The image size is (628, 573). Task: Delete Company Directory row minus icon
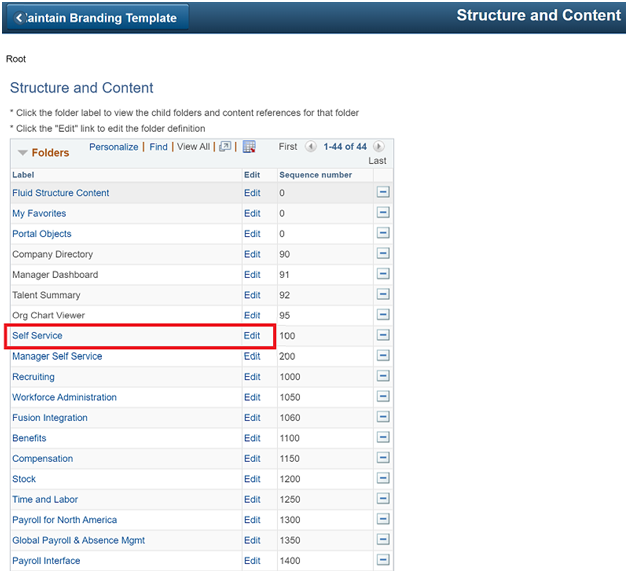pos(383,253)
